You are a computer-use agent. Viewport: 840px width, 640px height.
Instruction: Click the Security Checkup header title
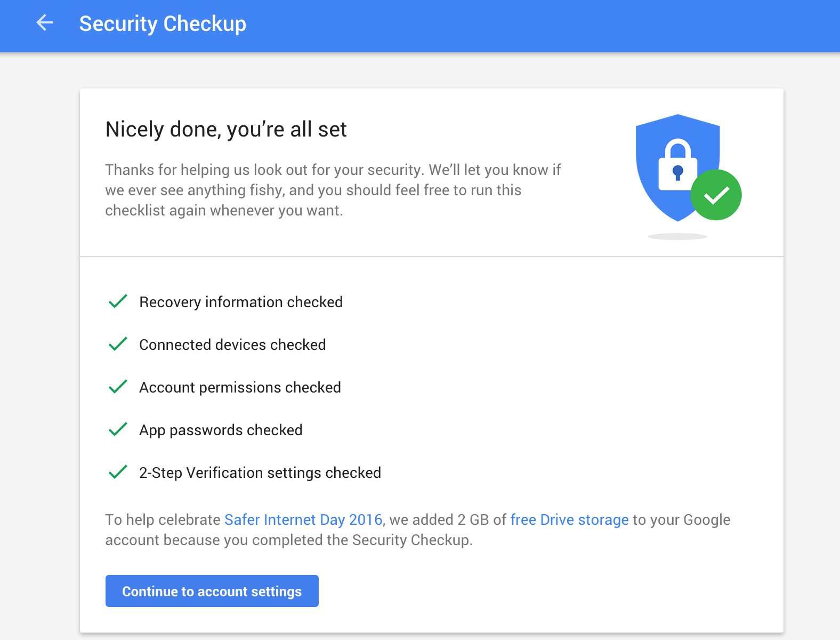[163, 23]
